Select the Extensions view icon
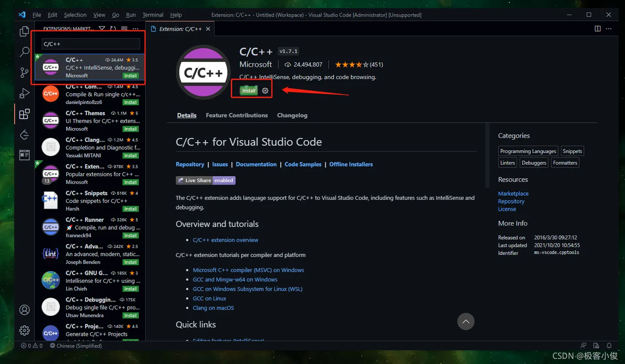 tap(25, 114)
